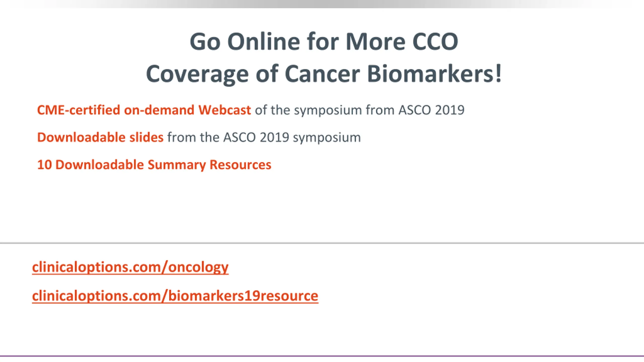Click 'symposium' in the Downloadable slides line
644x362 pixels.
coord(327,138)
